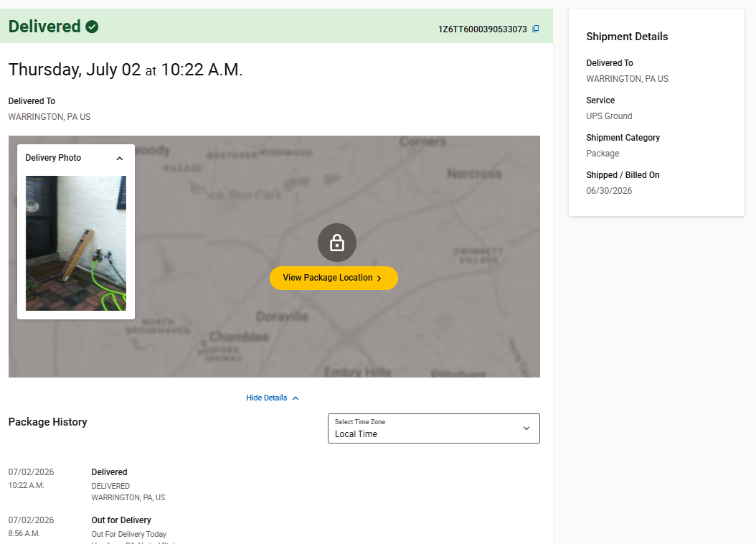This screenshot has height=544, width=756.
Task: Open the delivery photo thumbnail
Action: (x=76, y=243)
